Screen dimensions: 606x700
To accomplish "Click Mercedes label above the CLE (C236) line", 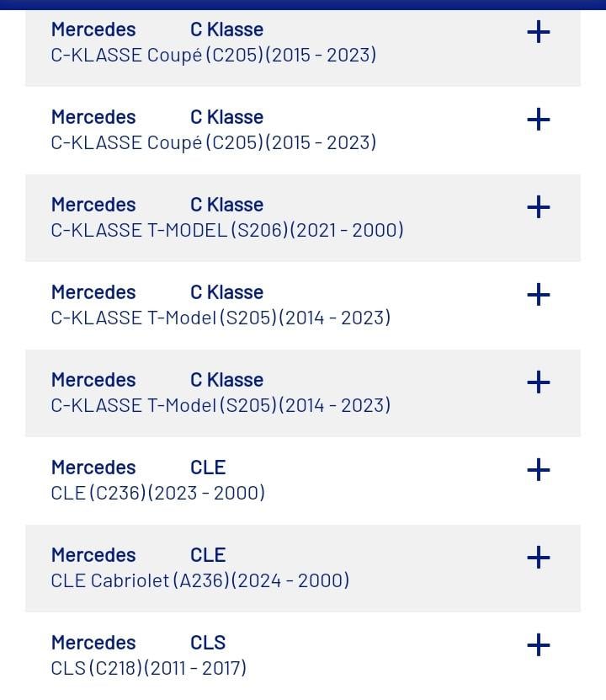I will pos(93,468).
